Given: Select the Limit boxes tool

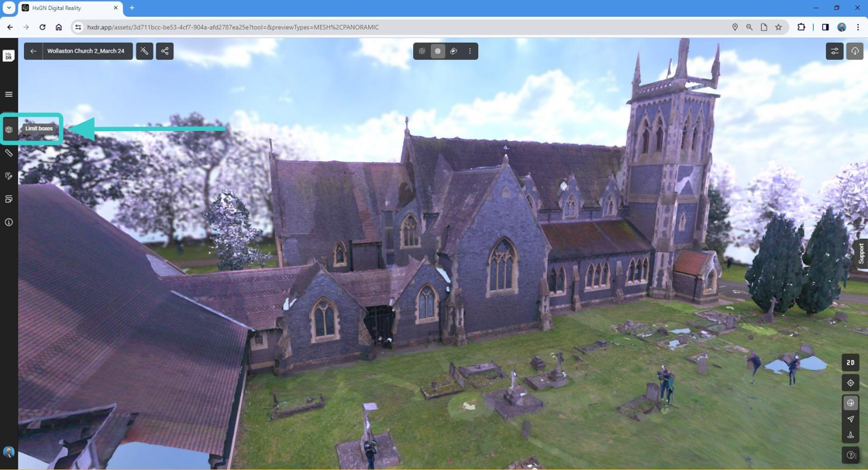Looking at the screenshot, I should [x=9, y=130].
